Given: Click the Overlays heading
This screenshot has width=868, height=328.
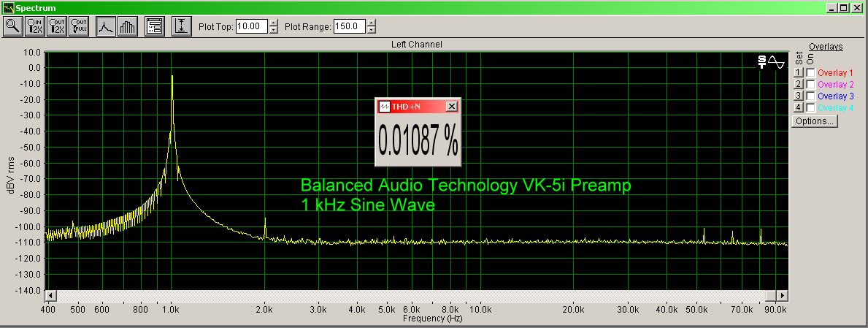Looking at the screenshot, I should 826,47.
